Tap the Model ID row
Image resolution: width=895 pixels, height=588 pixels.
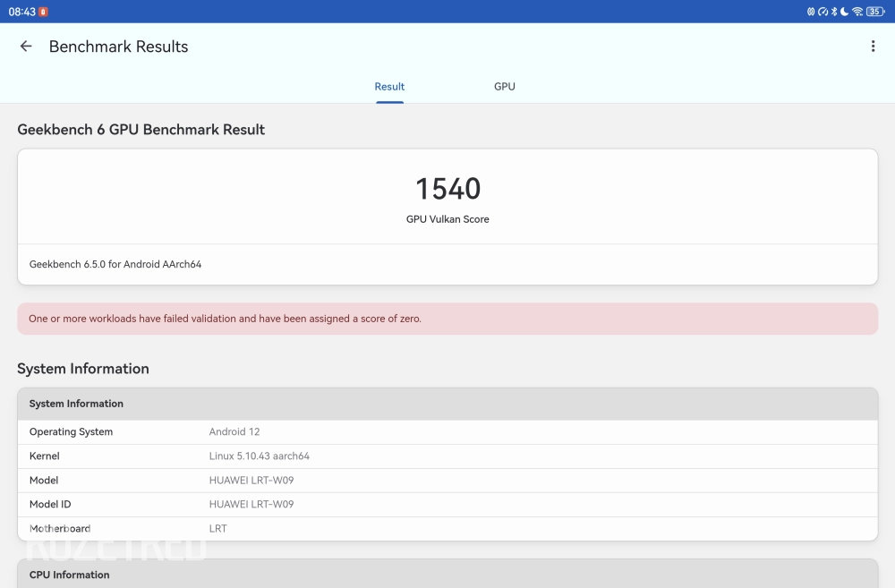[447, 505]
